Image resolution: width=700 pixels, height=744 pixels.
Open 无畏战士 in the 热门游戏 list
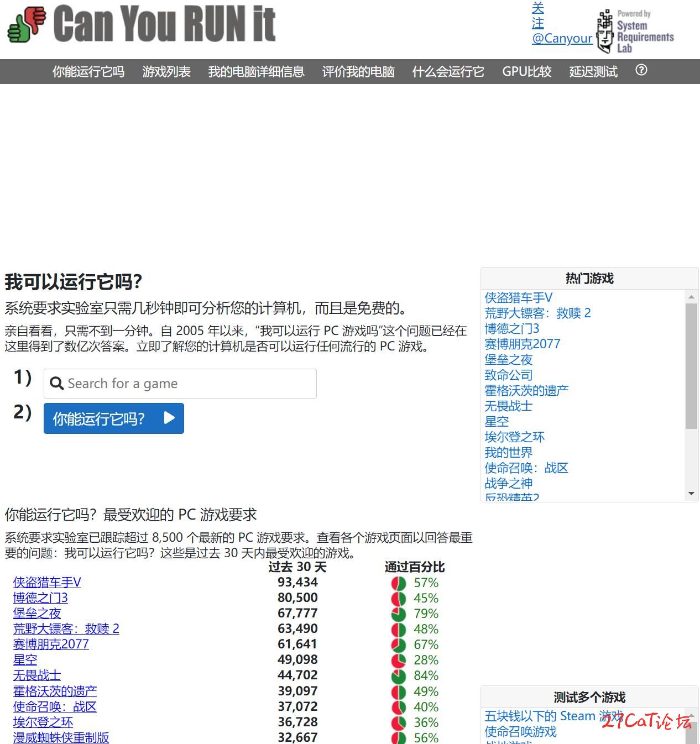(x=509, y=406)
